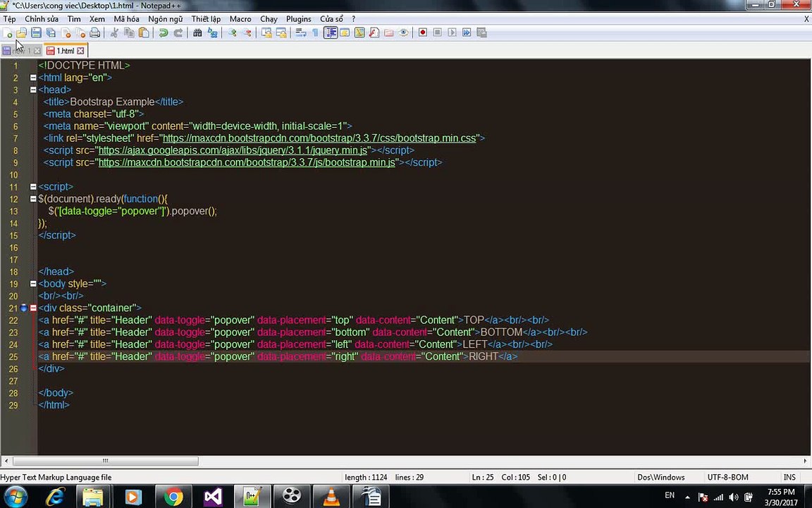Click the Redo toolbar icon

178,32
